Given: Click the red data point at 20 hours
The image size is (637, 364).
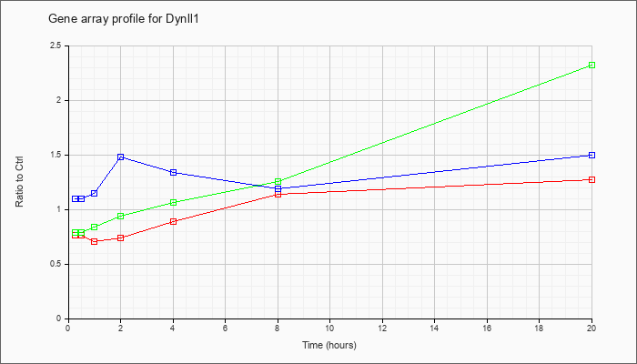Looking at the screenshot, I should [x=591, y=179].
